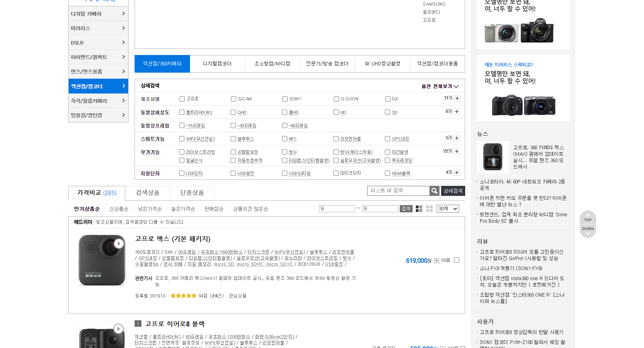Image resolution: width=644 pixels, height=348 pixels.
Task: Expand 옵션 전체보기 options
Action: tap(440, 86)
